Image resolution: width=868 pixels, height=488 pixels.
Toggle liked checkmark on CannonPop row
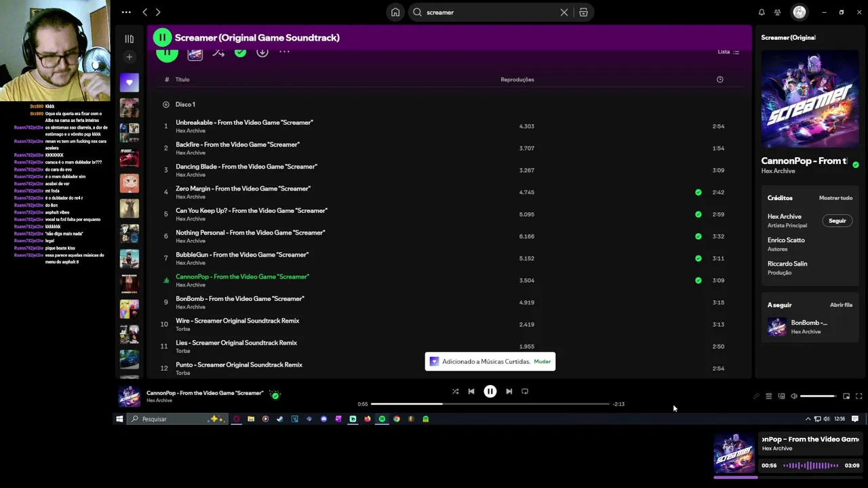click(x=698, y=280)
